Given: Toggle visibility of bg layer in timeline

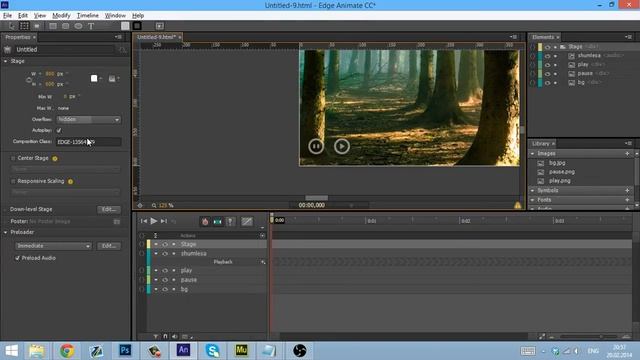Looking at the screenshot, I should 165,289.
